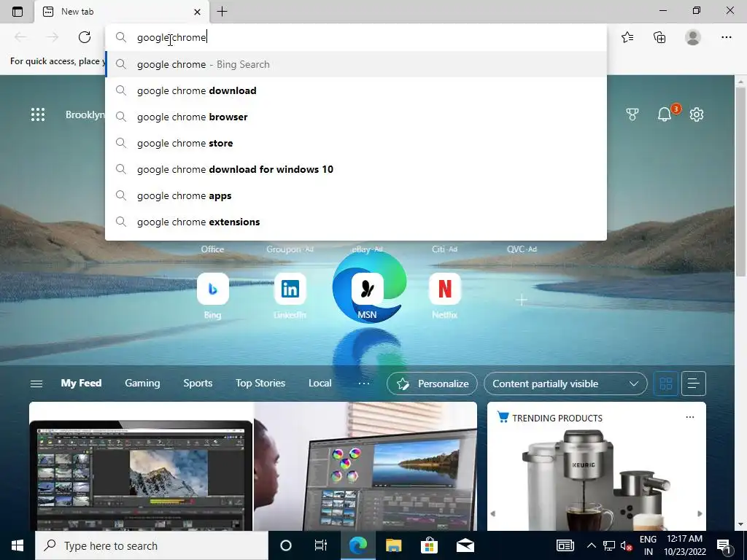Select suggestion google chrome apps

point(356,195)
